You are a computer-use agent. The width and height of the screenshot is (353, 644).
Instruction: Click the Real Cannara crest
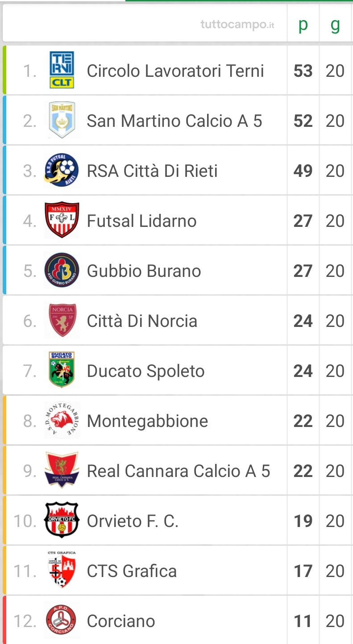coord(62,470)
